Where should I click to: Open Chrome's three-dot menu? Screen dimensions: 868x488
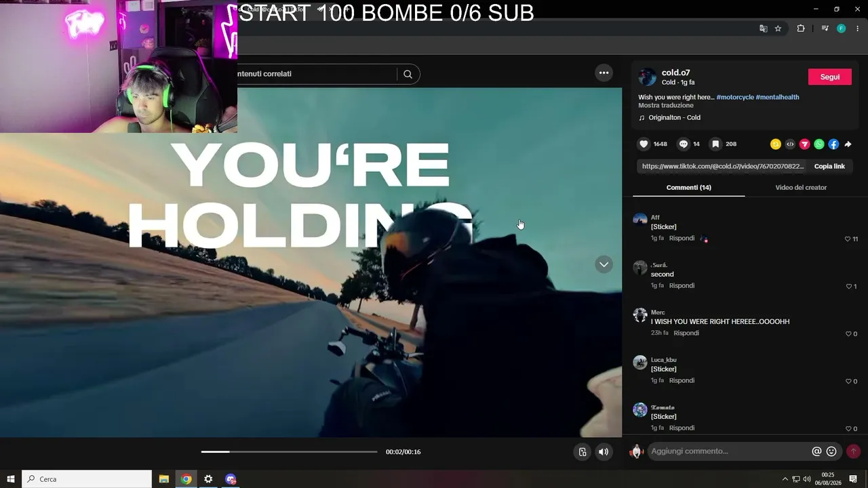(857, 28)
